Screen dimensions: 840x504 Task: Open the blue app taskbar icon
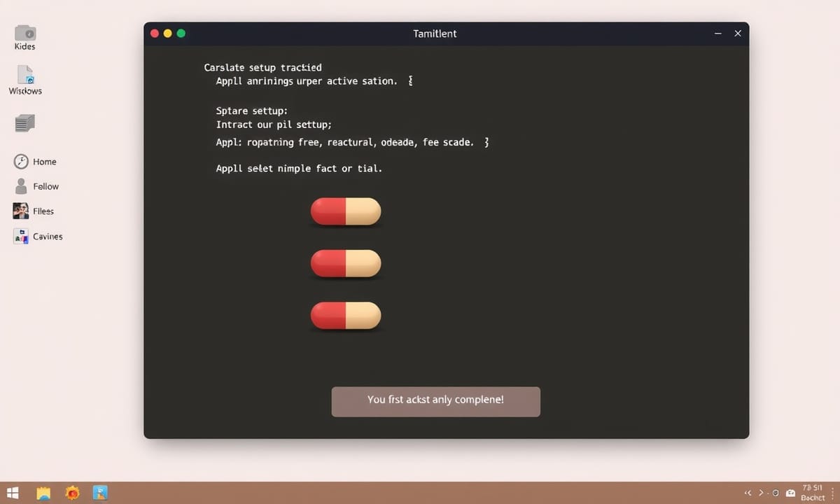coord(100,493)
